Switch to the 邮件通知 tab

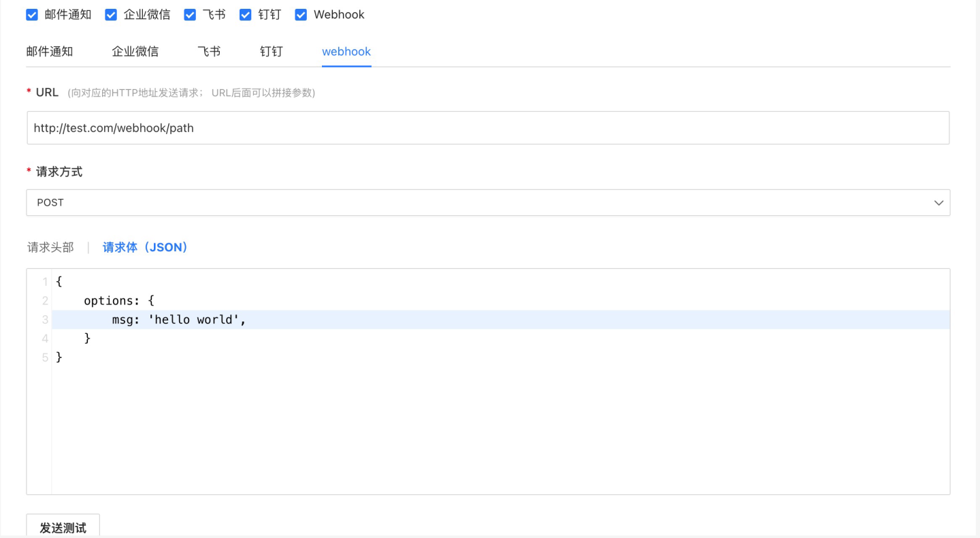[x=50, y=52]
